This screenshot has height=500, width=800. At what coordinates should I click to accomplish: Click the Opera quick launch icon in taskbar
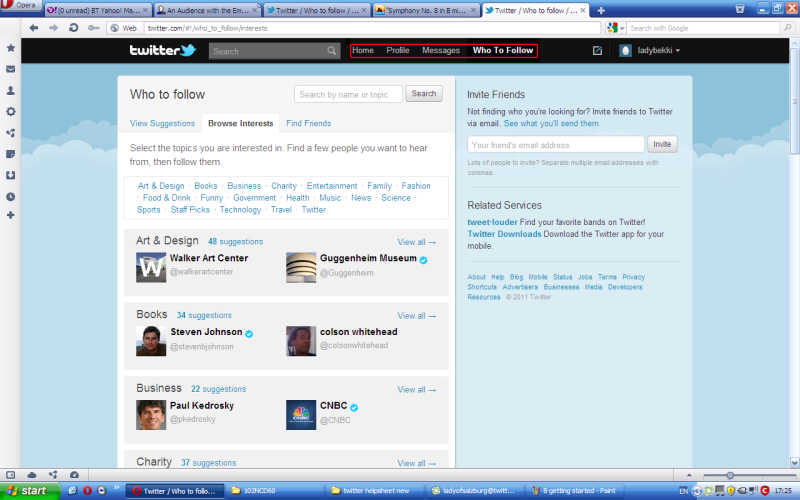click(x=87, y=490)
